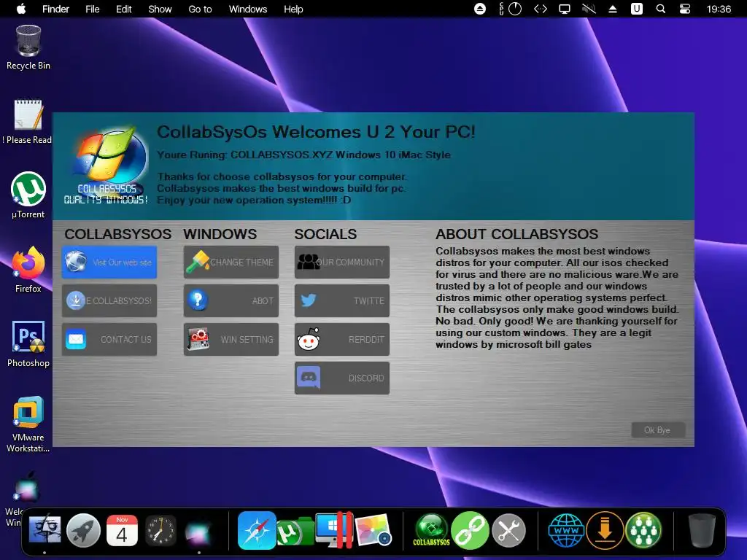Open µTorrent green folder in the dock

[295, 532]
